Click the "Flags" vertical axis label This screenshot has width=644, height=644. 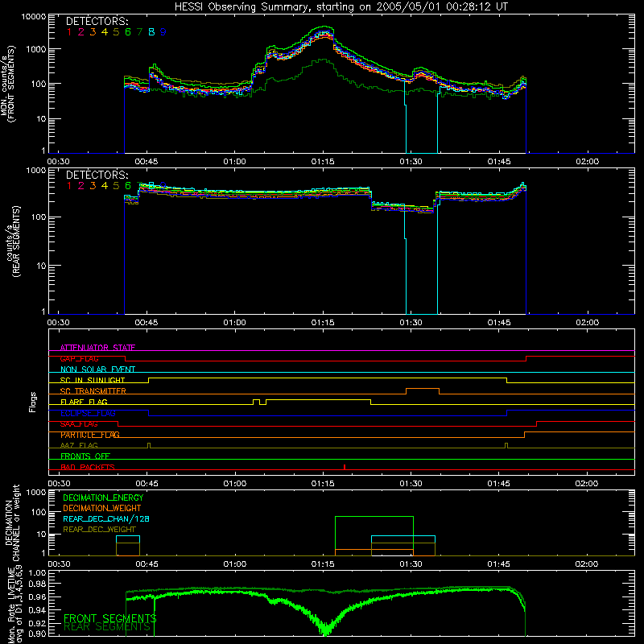[33, 402]
